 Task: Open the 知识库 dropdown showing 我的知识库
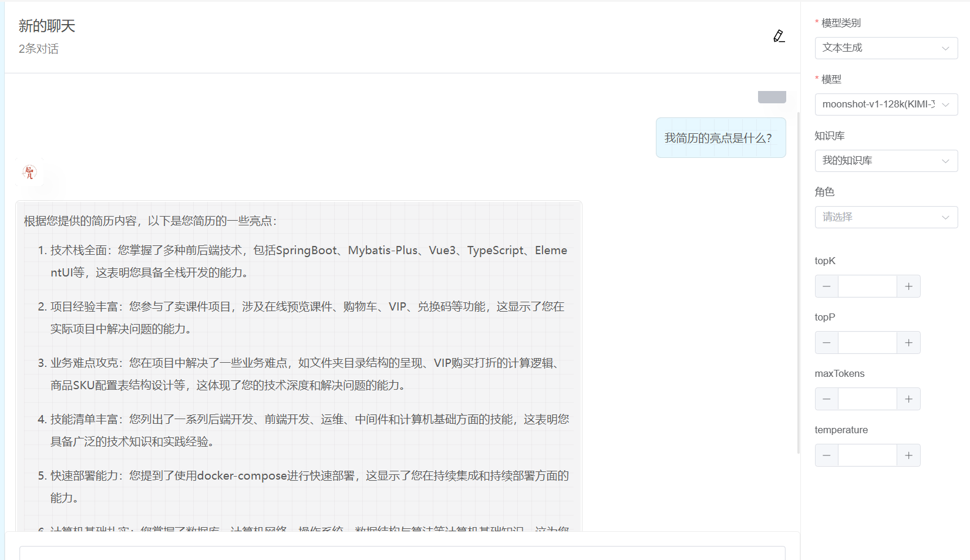click(x=885, y=160)
